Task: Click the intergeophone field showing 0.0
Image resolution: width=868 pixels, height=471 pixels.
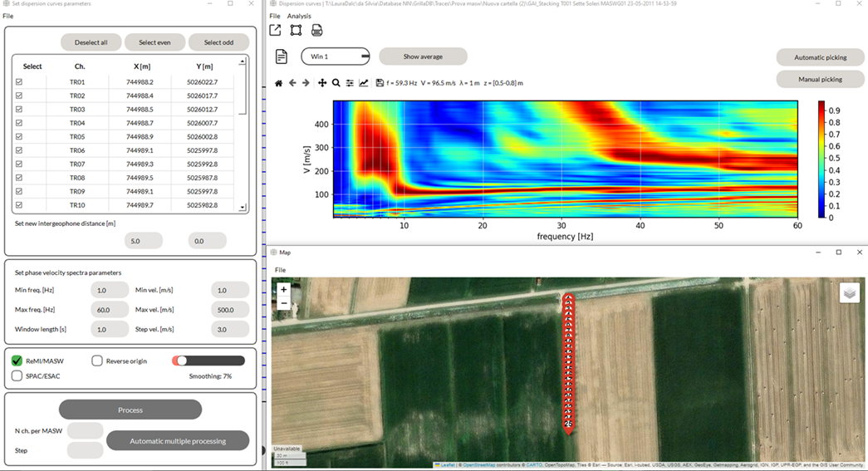Action: point(207,241)
